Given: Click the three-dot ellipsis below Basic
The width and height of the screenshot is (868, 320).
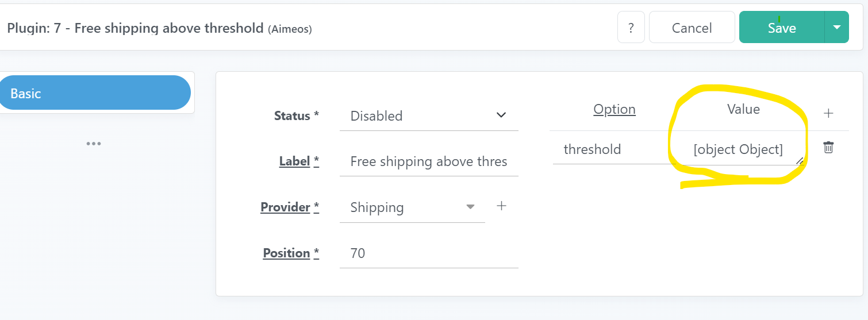Looking at the screenshot, I should tap(94, 144).
